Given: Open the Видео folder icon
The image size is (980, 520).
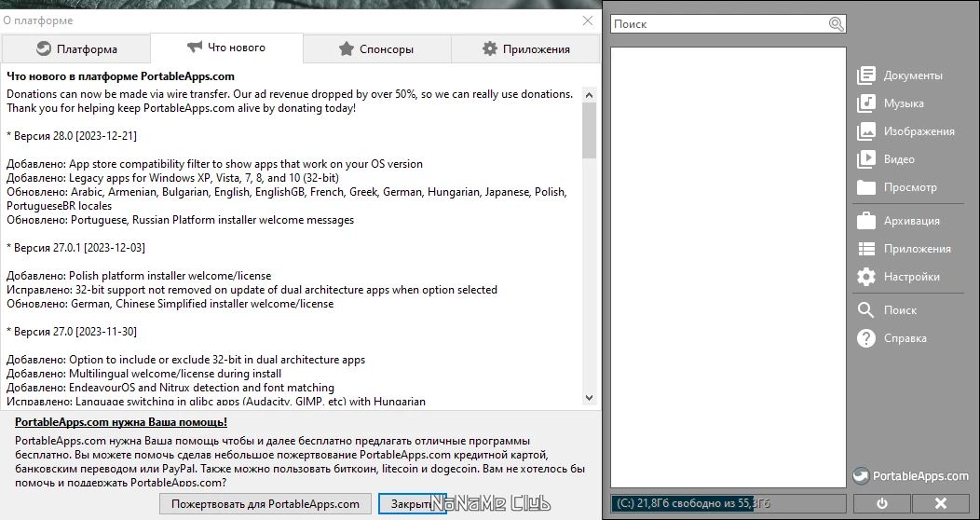Looking at the screenshot, I should pos(865,159).
